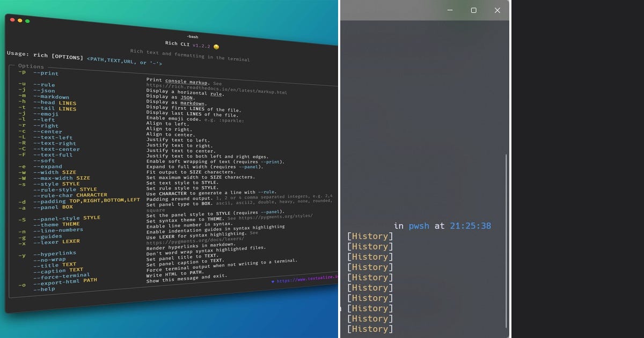The width and height of the screenshot is (644, 338).
Task: Click the maximize icon on the pwsh window
Action: coord(473,10)
